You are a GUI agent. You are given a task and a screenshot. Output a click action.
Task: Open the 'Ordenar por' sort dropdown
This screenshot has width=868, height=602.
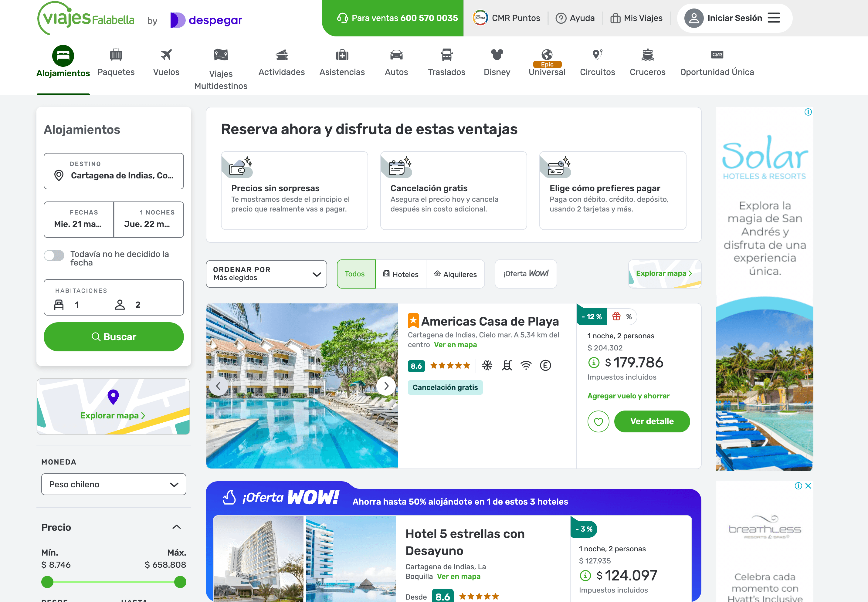click(x=266, y=274)
